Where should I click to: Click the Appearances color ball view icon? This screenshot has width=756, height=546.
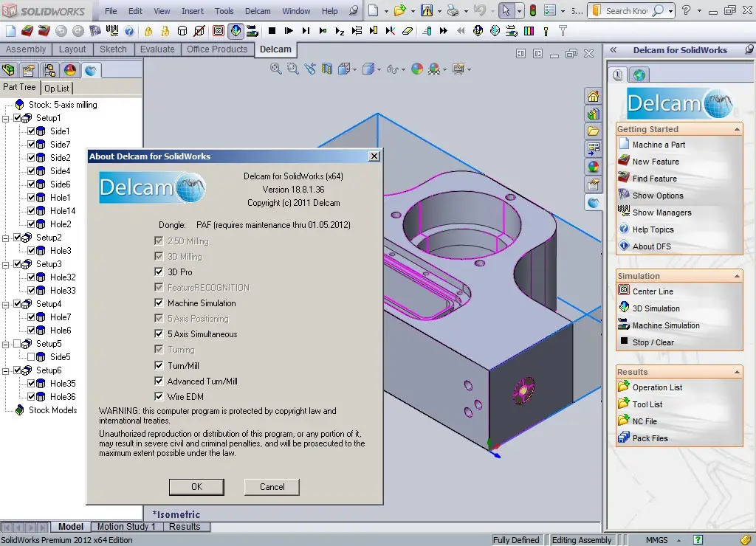tap(417, 69)
